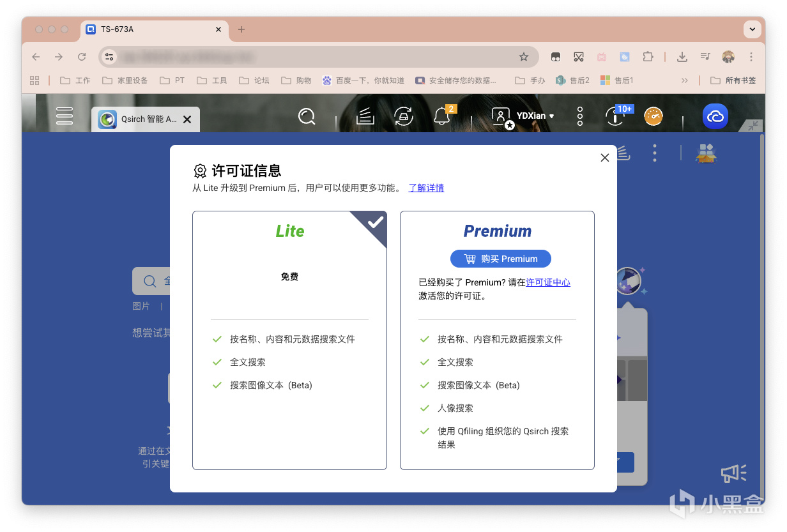This screenshot has height=532, width=787.
Task: Reload the page with refresh button
Action: point(82,57)
